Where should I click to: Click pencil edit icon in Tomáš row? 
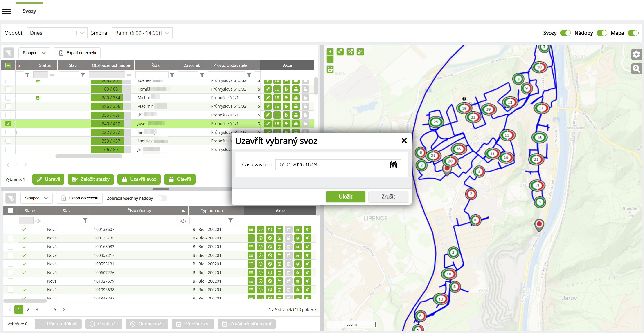[268, 89]
